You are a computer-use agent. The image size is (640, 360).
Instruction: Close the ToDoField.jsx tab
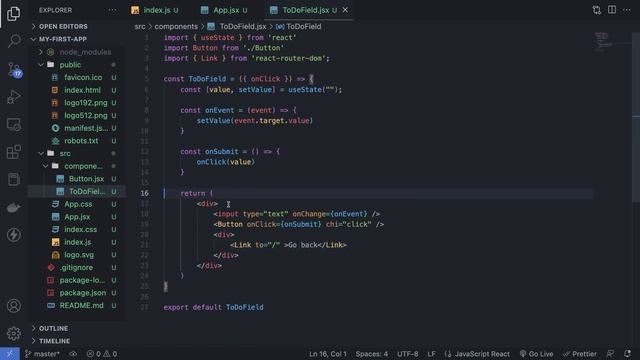coord(345,10)
